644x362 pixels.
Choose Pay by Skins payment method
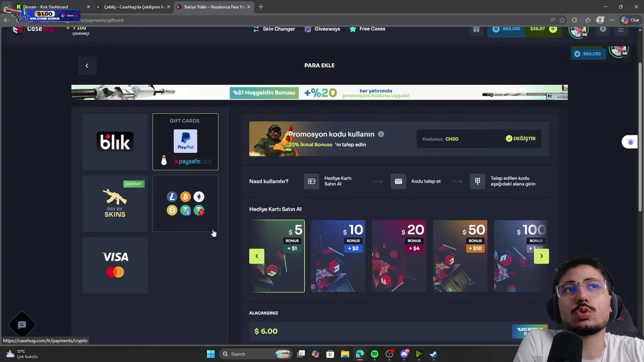pos(115,204)
